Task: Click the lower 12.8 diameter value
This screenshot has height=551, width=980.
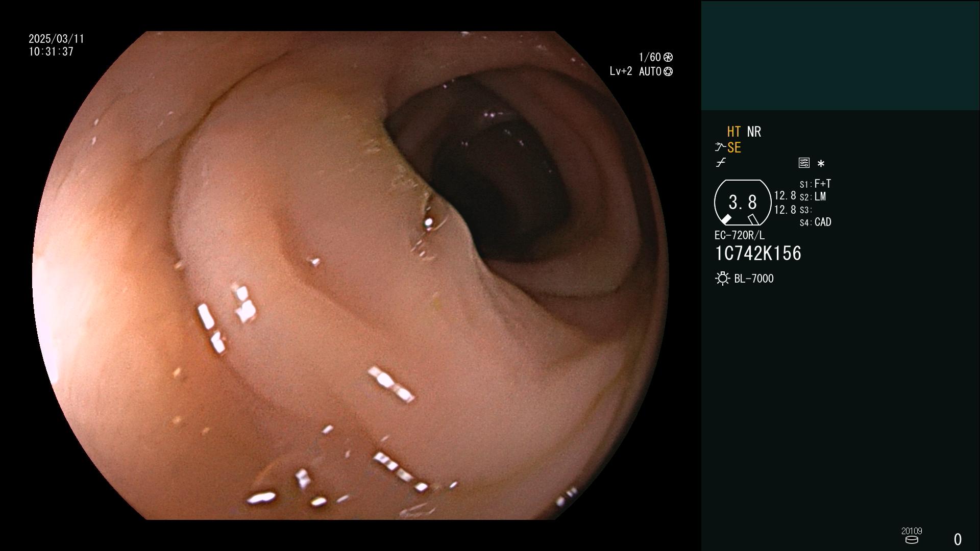Action: [x=785, y=210]
